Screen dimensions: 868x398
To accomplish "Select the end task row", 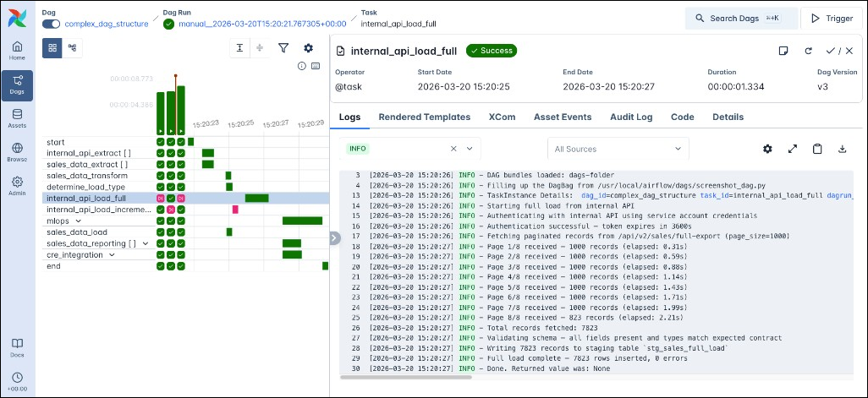I will (98, 266).
